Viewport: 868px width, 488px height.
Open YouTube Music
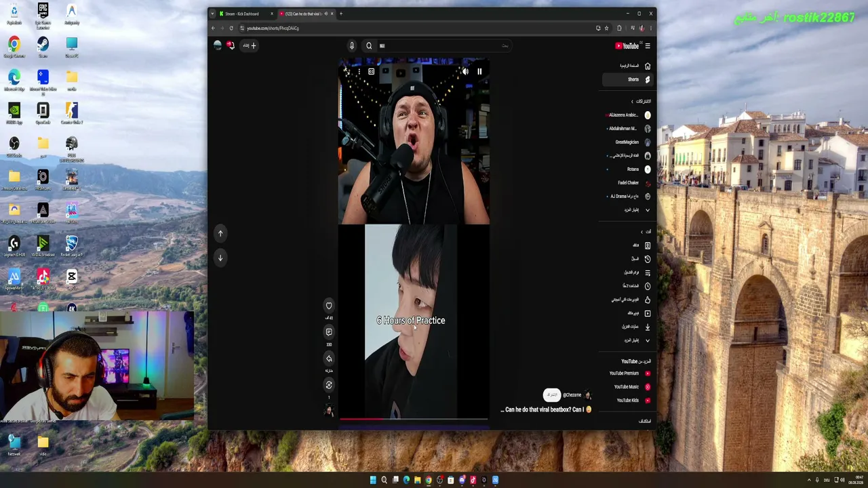click(628, 387)
